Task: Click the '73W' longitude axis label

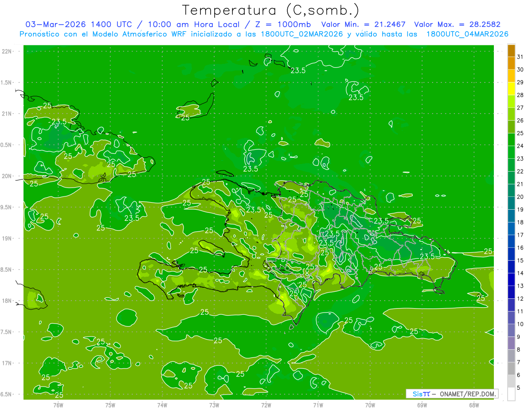Action: [x=214, y=405]
